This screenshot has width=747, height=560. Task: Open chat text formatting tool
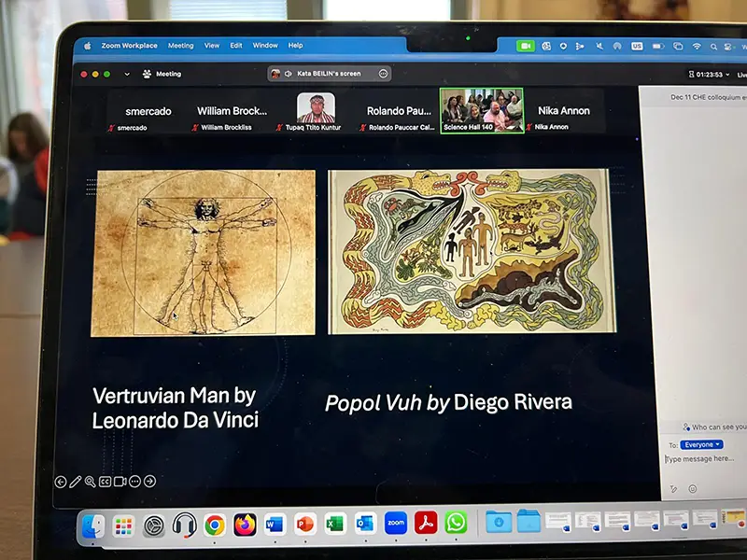tap(673, 489)
